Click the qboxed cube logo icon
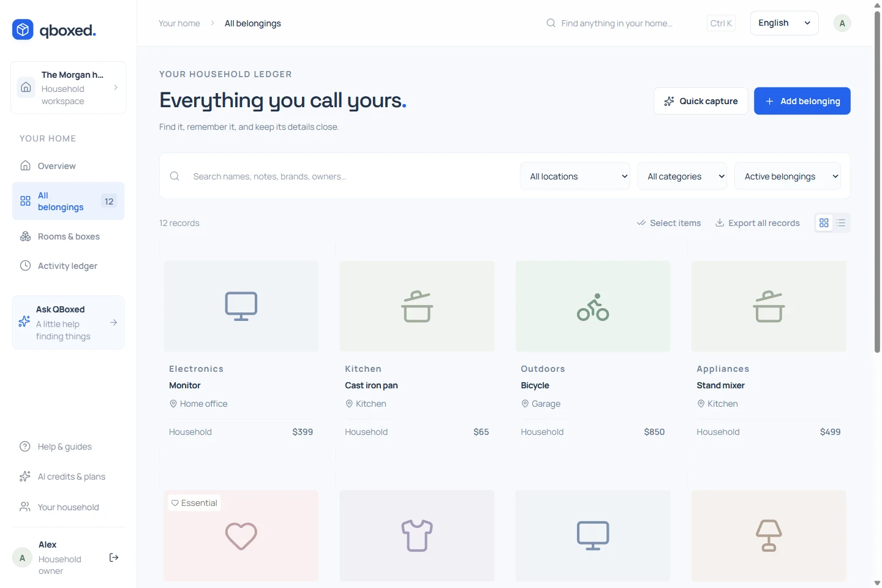882x588 pixels. click(x=23, y=29)
